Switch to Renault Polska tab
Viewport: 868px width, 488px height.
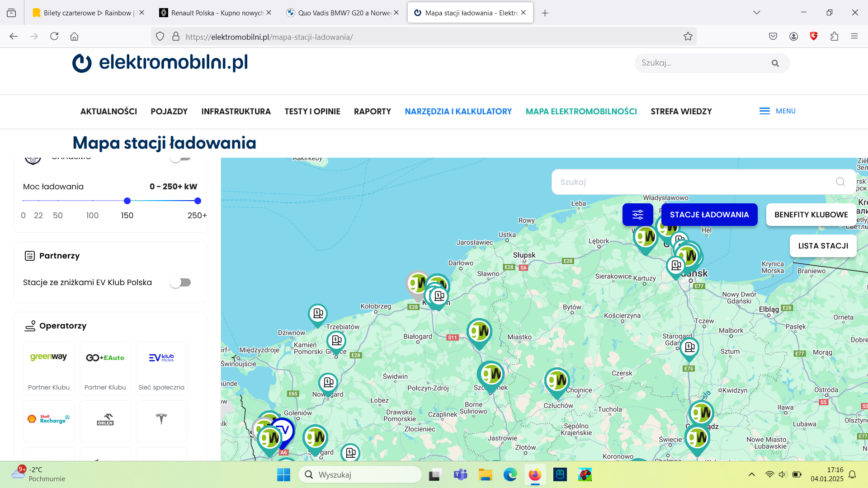click(215, 13)
